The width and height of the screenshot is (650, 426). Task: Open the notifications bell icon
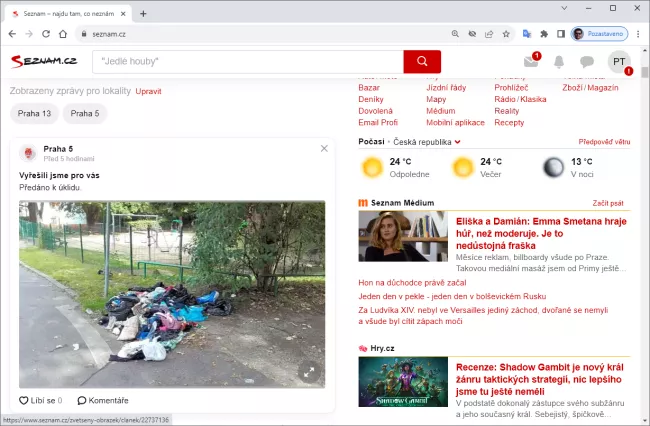pyautogui.click(x=559, y=62)
